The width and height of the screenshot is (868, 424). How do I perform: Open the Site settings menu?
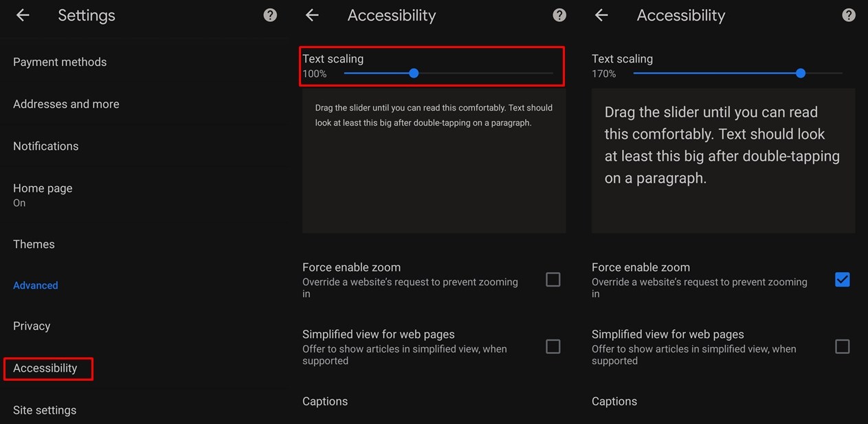click(44, 410)
